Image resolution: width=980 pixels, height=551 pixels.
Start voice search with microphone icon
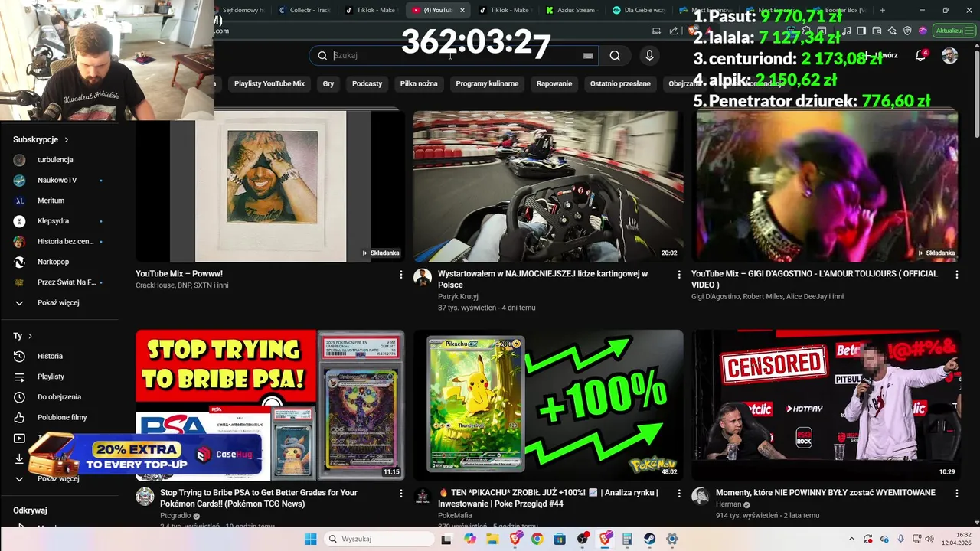pyautogui.click(x=649, y=55)
